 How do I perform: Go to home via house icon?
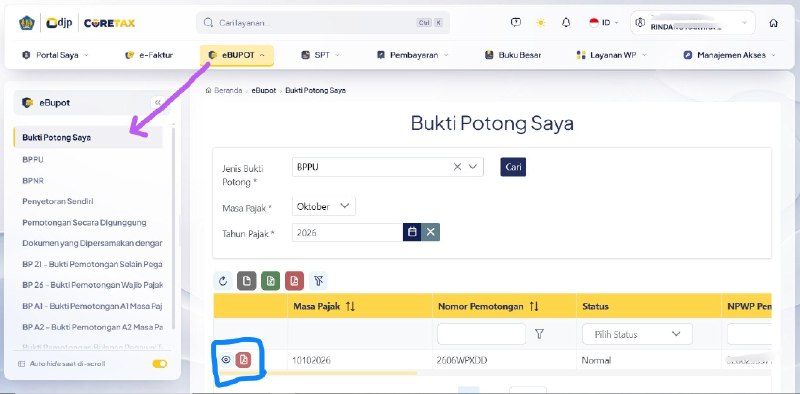pos(773,23)
